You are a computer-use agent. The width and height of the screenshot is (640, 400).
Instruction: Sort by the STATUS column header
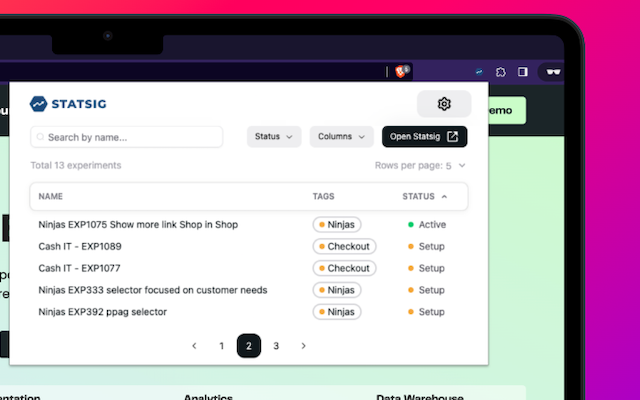424,196
